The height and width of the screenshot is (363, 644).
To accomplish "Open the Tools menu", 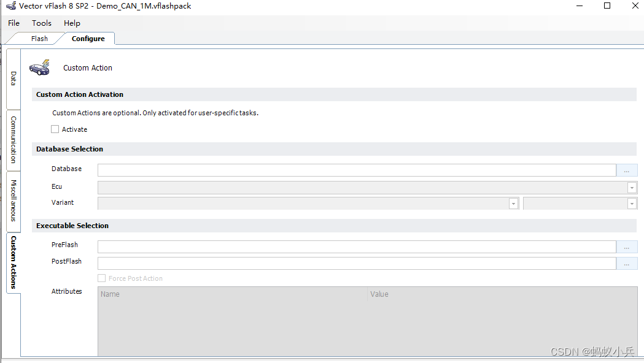I will point(42,23).
